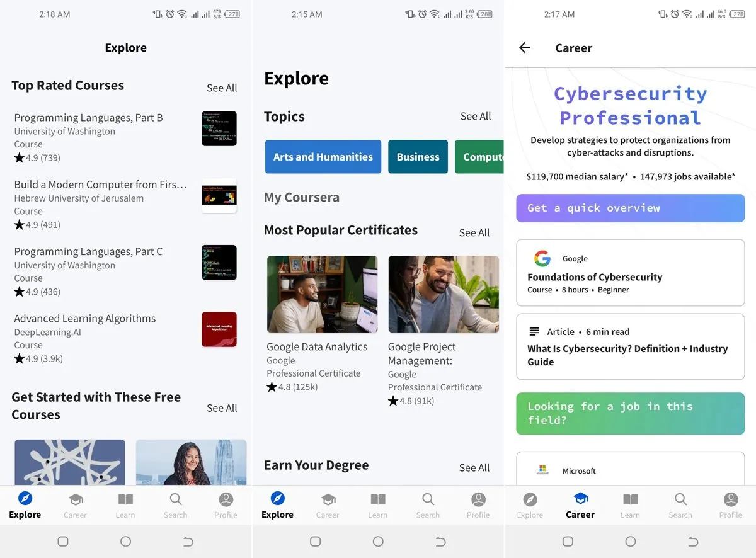Image resolution: width=756 pixels, height=558 pixels.
Task: Open See All next to Earn Your Degree
Action: tap(474, 468)
